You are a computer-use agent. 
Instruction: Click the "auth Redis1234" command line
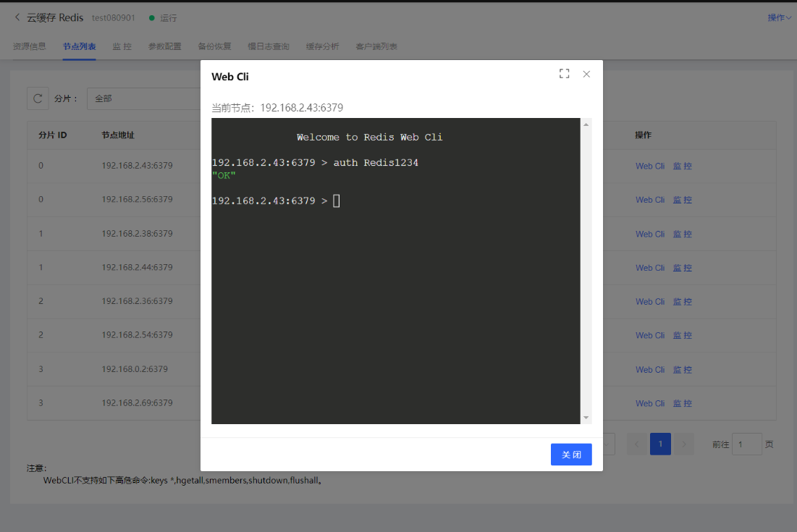coord(376,163)
